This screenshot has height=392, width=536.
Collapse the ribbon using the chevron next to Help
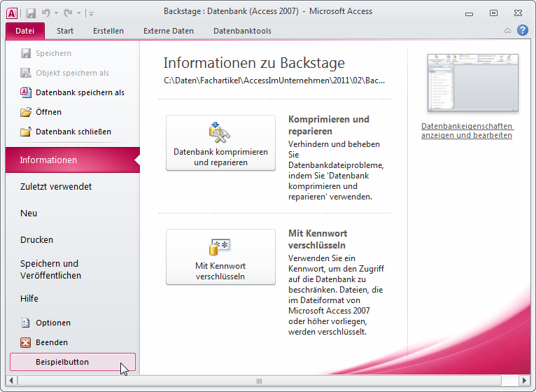tap(507, 31)
